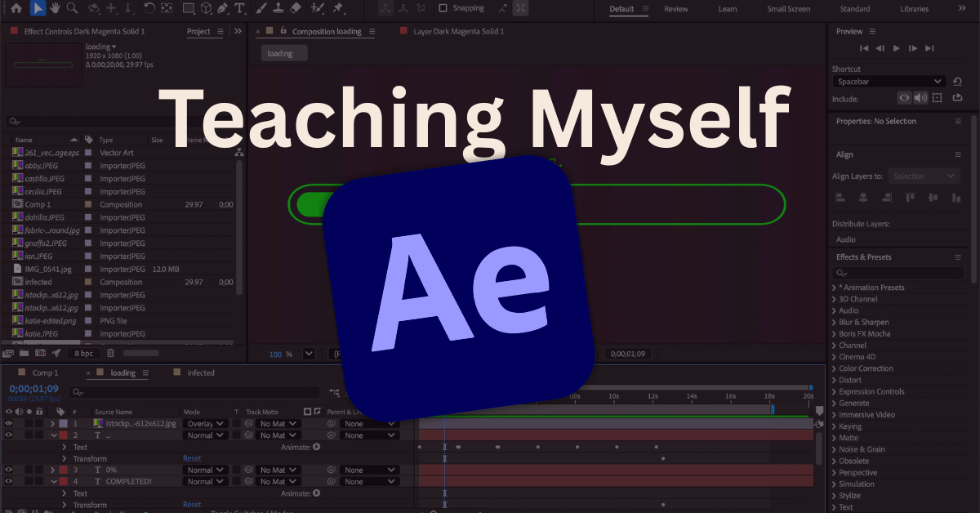
Task: Toggle Include audio speaker in Preview
Action: [920, 98]
